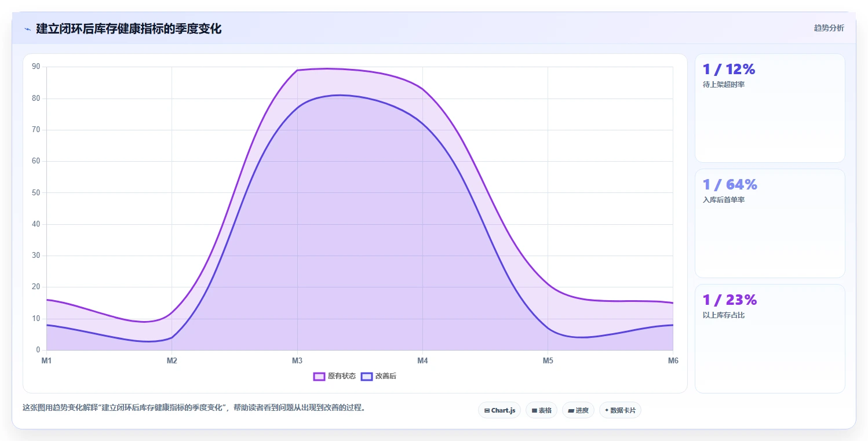Click the M3 x-axis label

(297, 360)
